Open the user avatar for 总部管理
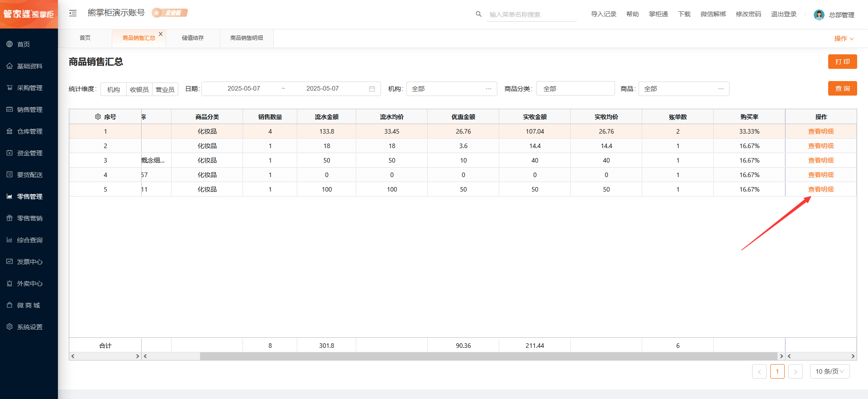 click(x=819, y=15)
